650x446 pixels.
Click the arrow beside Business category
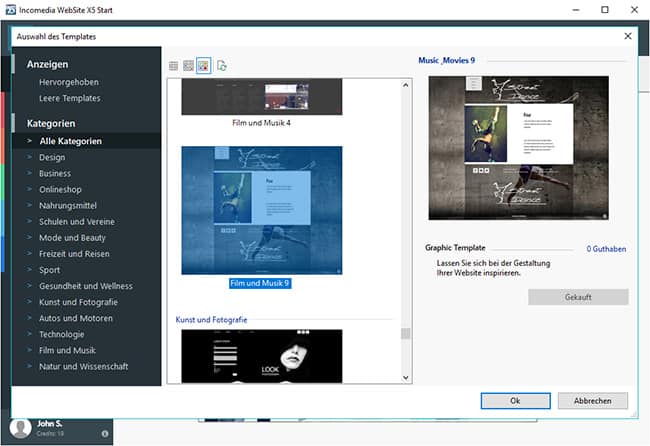click(29, 173)
